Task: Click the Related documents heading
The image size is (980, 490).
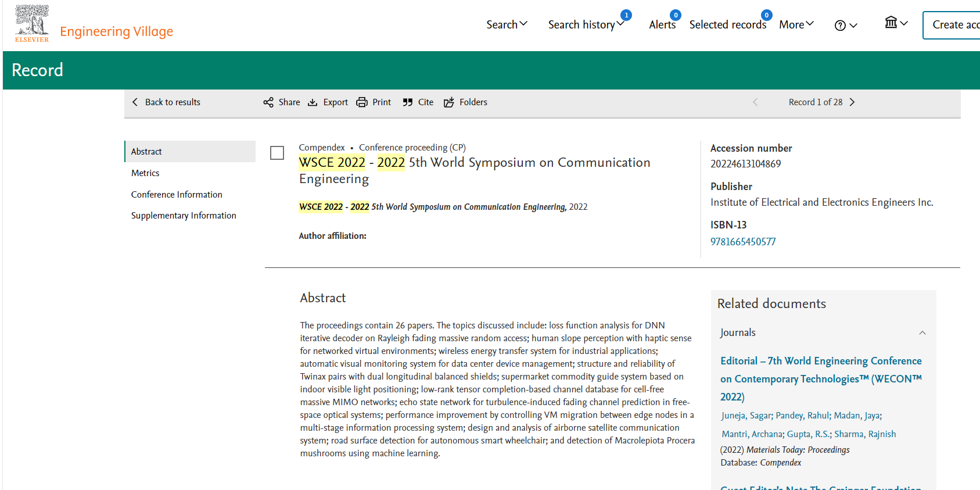Action: 771,303
